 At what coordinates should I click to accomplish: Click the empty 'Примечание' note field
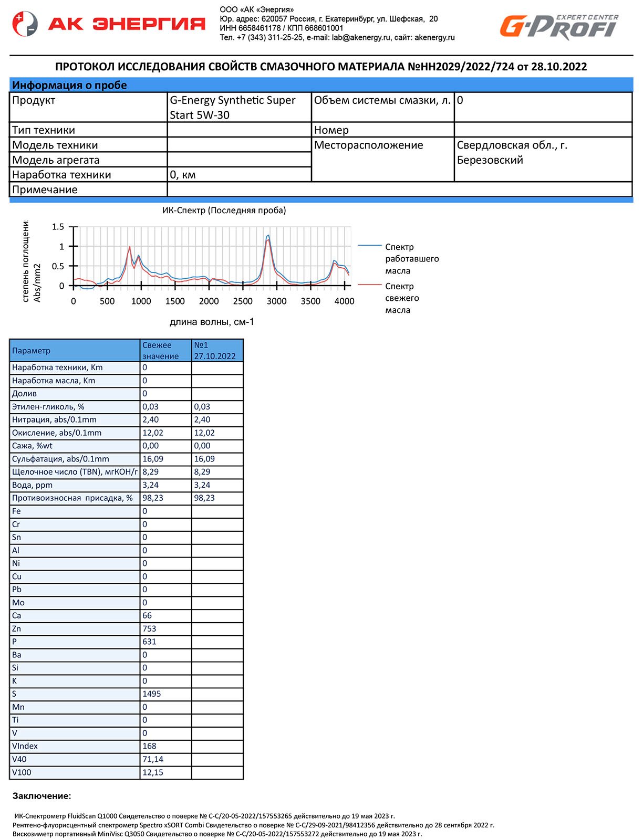click(399, 190)
